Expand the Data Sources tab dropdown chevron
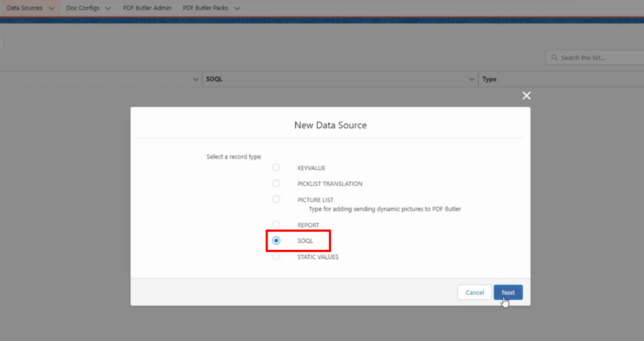644x341 pixels. pyautogui.click(x=51, y=8)
